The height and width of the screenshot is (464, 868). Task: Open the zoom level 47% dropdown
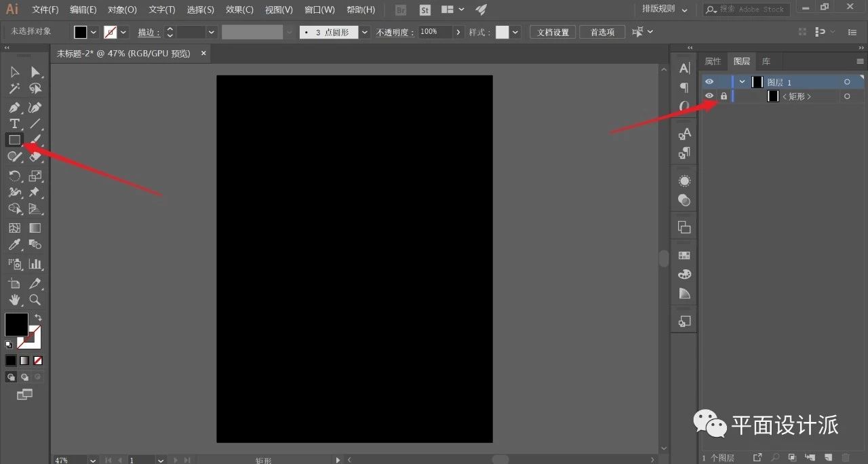click(x=93, y=460)
